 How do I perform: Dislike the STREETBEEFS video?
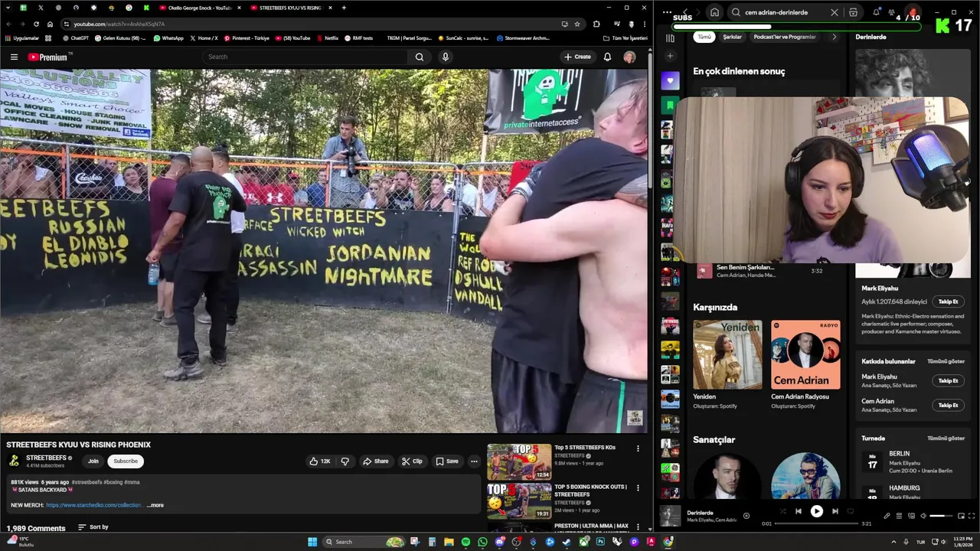[345, 461]
